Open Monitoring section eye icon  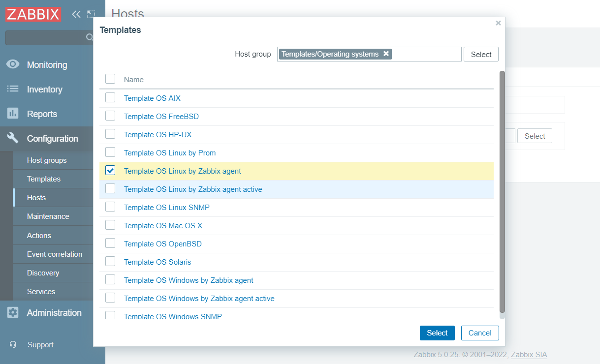pos(13,64)
